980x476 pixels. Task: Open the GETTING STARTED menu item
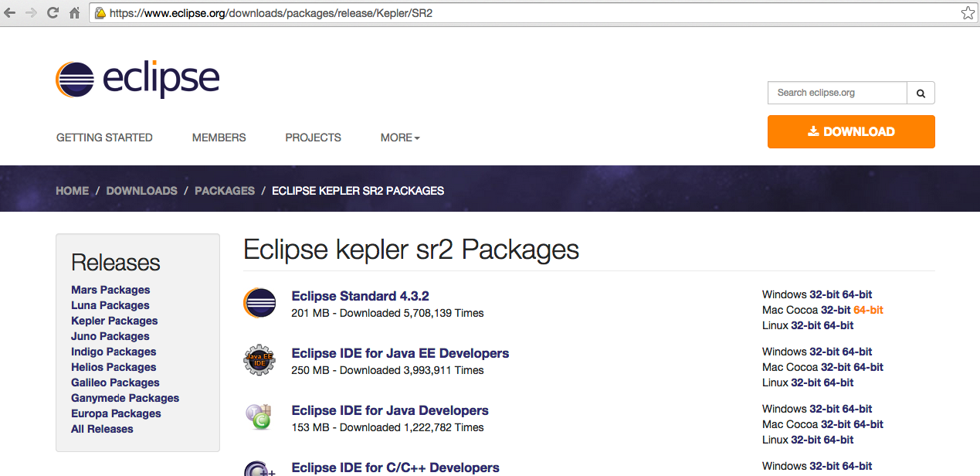104,138
